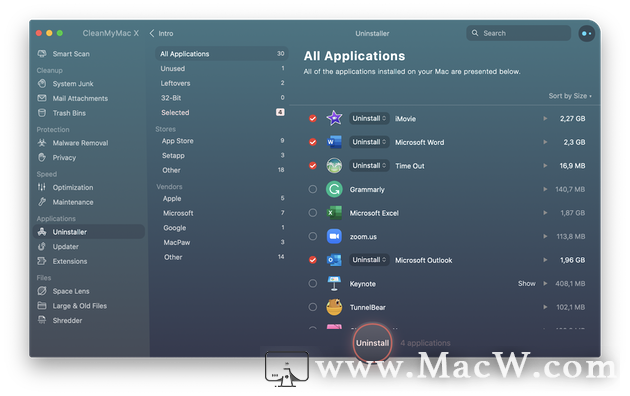Open Time Out Uninstall action dropdown

click(x=369, y=165)
